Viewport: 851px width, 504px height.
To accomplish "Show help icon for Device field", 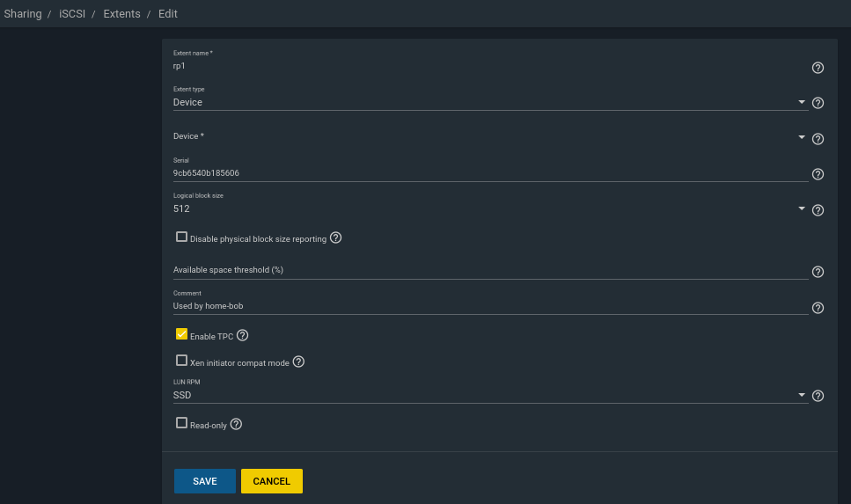I will [x=818, y=139].
